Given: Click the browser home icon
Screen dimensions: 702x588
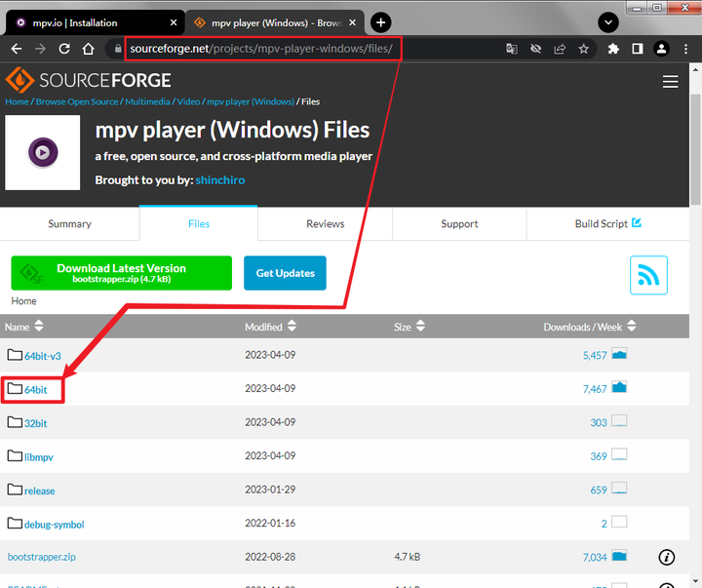Looking at the screenshot, I should coord(89,49).
